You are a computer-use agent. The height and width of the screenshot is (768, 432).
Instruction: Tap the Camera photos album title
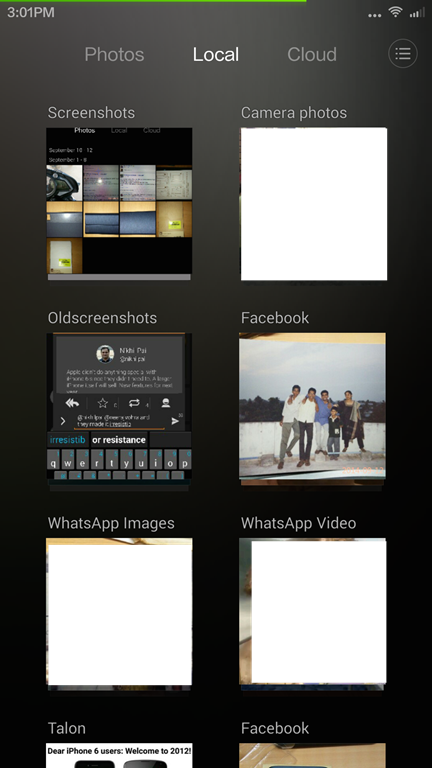coord(294,113)
